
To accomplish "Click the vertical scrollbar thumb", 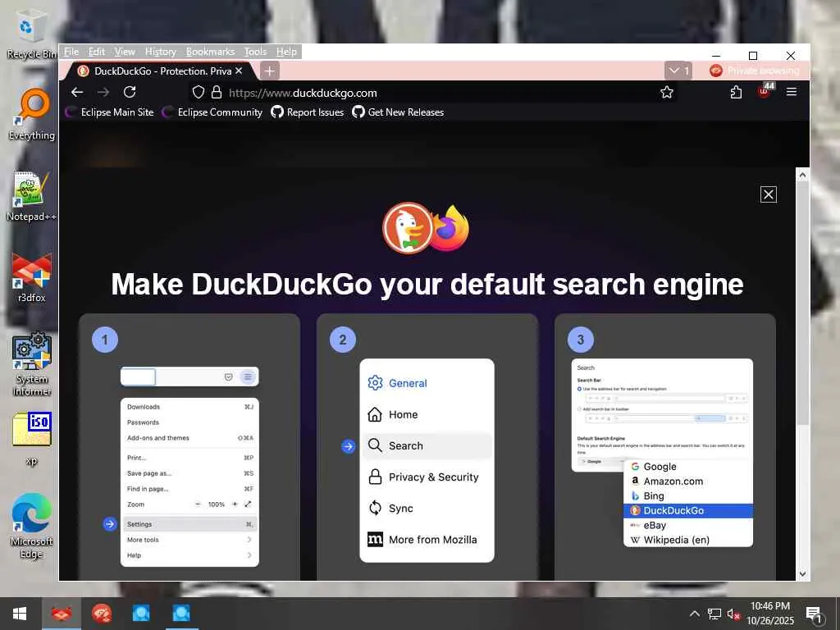I will tap(802, 303).
